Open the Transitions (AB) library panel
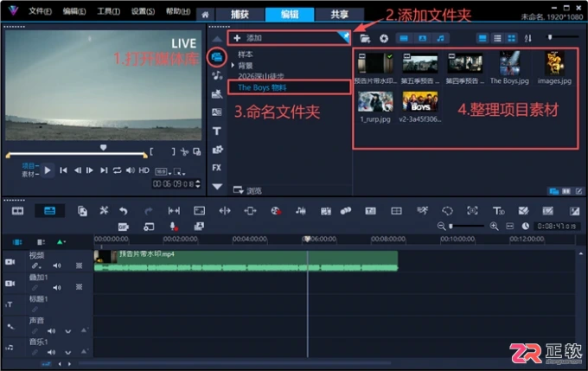 click(217, 112)
